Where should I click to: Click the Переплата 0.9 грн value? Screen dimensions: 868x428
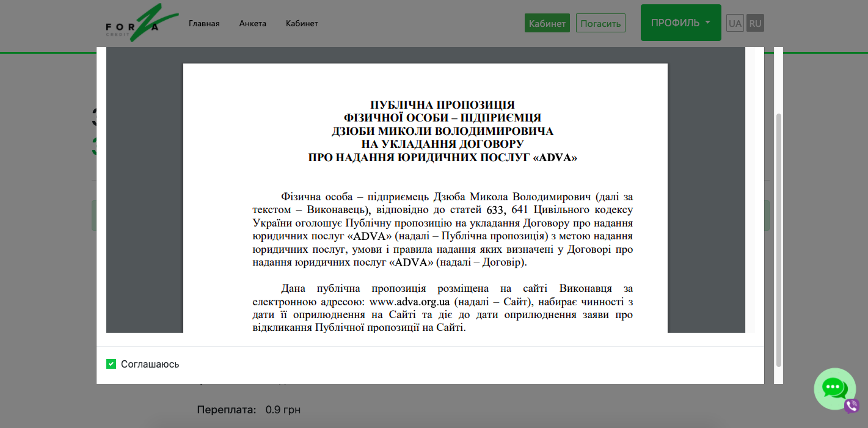pos(283,410)
